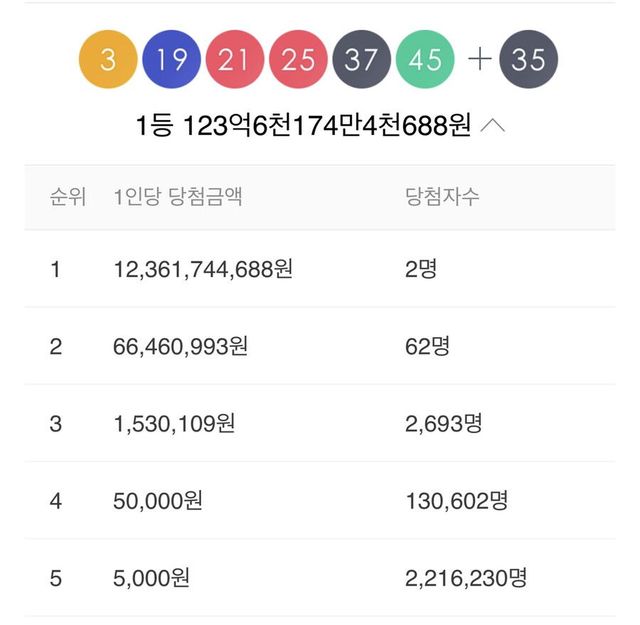The width and height of the screenshot is (640, 625).
Task: Click the yellow number 3 ball
Action: tap(108, 60)
